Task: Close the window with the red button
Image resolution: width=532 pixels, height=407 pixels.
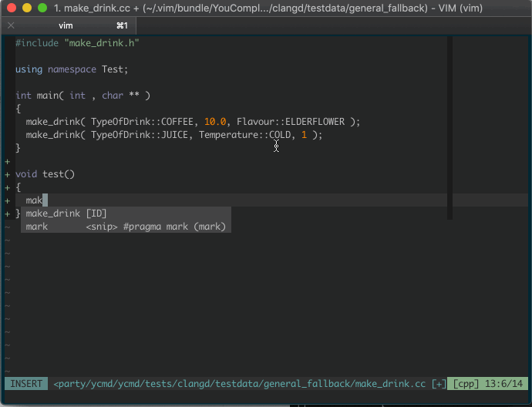Action: pos(12,8)
